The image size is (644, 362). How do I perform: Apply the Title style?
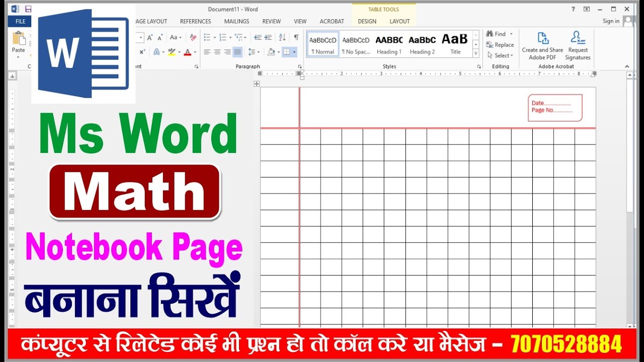(x=455, y=44)
